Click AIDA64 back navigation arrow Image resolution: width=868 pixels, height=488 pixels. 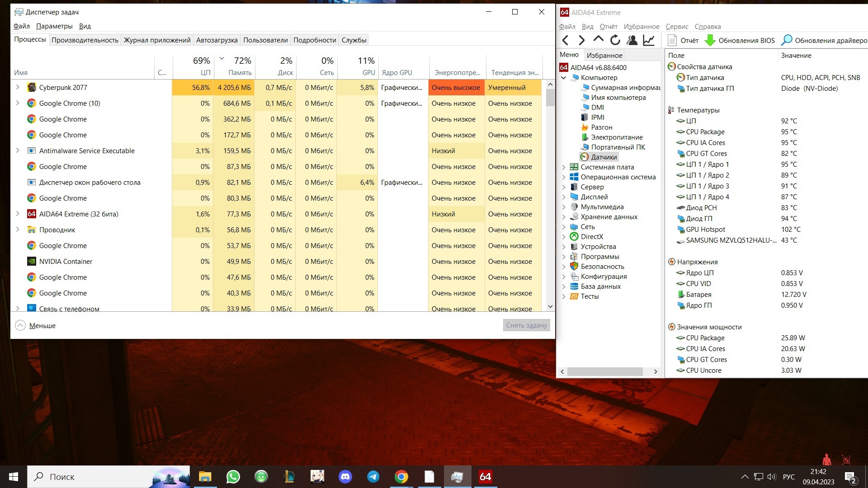(x=565, y=40)
